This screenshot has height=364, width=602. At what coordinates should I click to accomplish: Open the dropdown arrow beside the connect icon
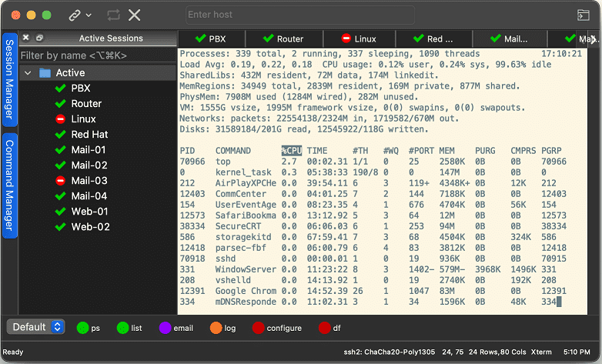(x=89, y=15)
